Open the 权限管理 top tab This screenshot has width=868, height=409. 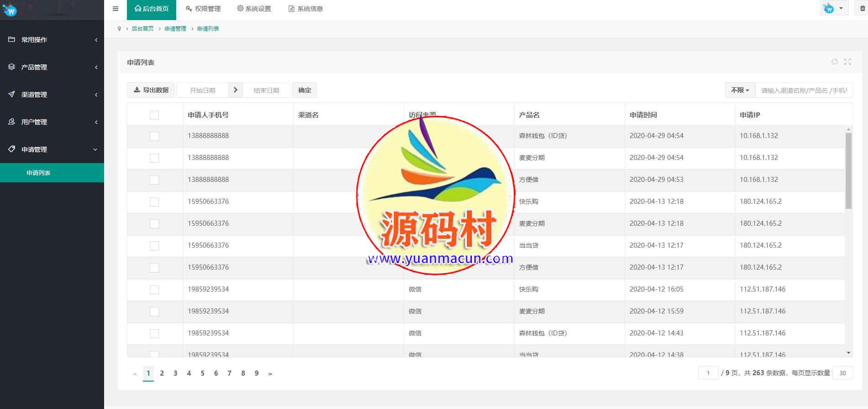pos(203,9)
